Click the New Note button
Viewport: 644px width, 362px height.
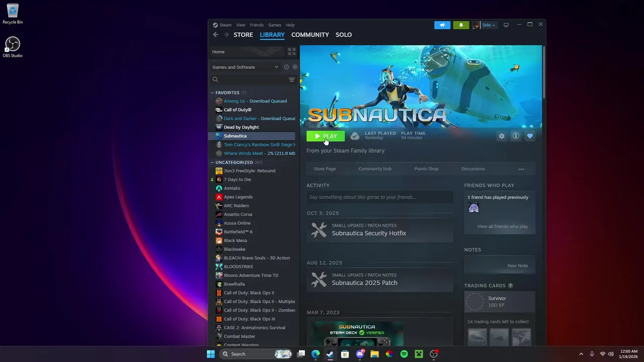[x=518, y=265]
